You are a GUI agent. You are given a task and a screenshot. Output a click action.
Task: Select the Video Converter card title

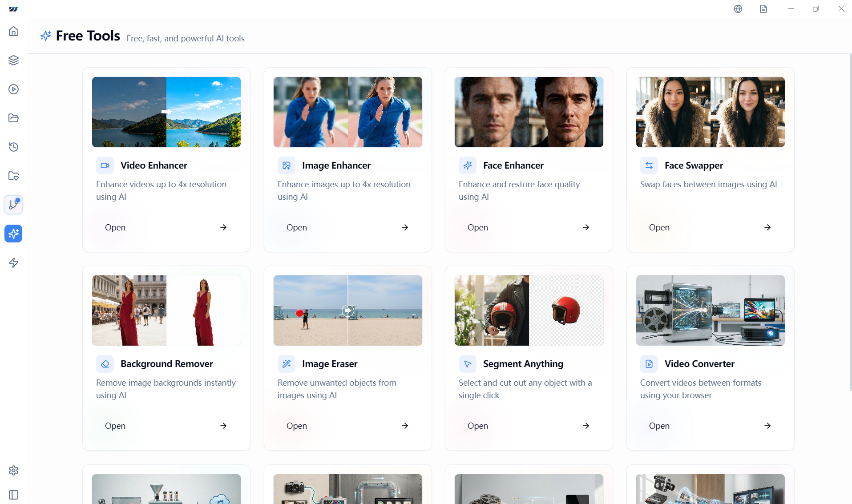[x=699, y=364]
